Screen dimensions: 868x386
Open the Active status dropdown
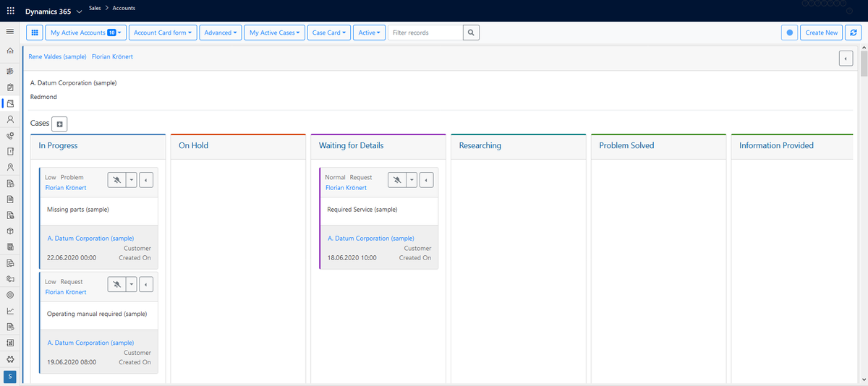click(x=370, y=33)
